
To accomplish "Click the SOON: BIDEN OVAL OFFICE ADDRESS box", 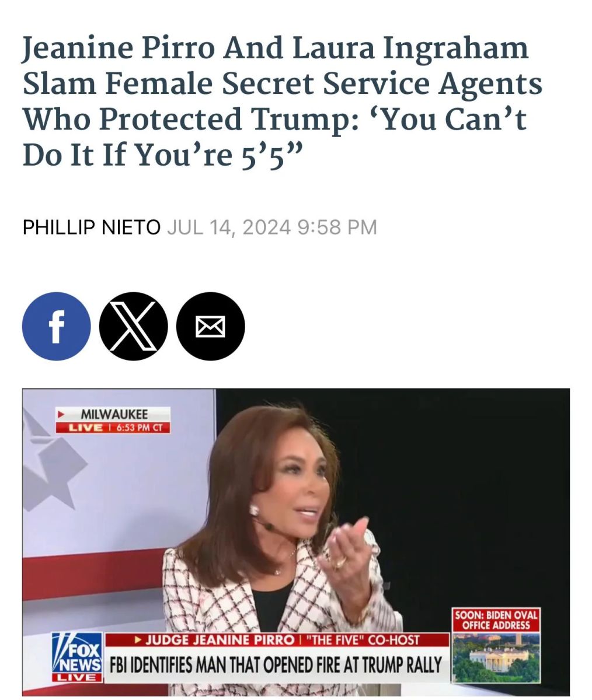I will (x=496, y=620).
